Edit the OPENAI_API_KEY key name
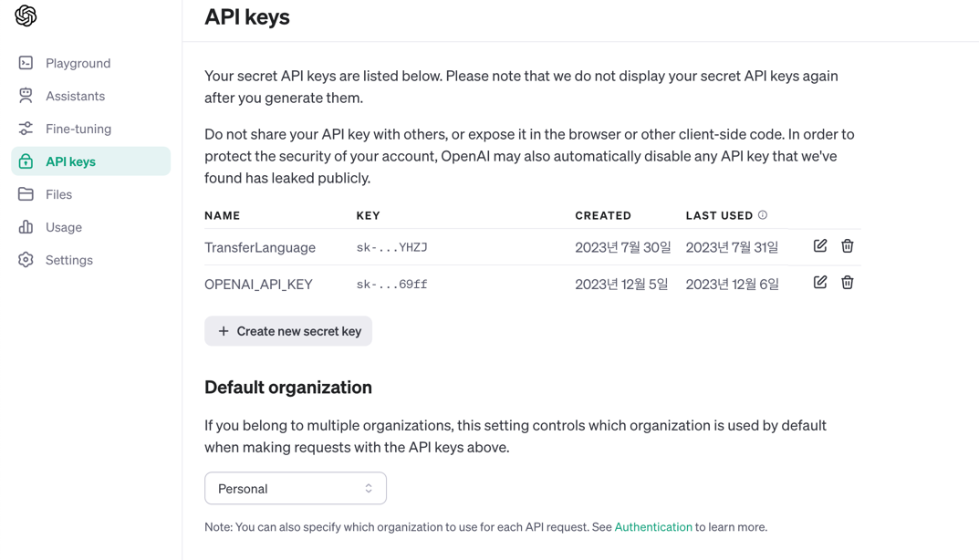Image resolution: width=979 pixels, height=560 pixels. coord(820,282)
